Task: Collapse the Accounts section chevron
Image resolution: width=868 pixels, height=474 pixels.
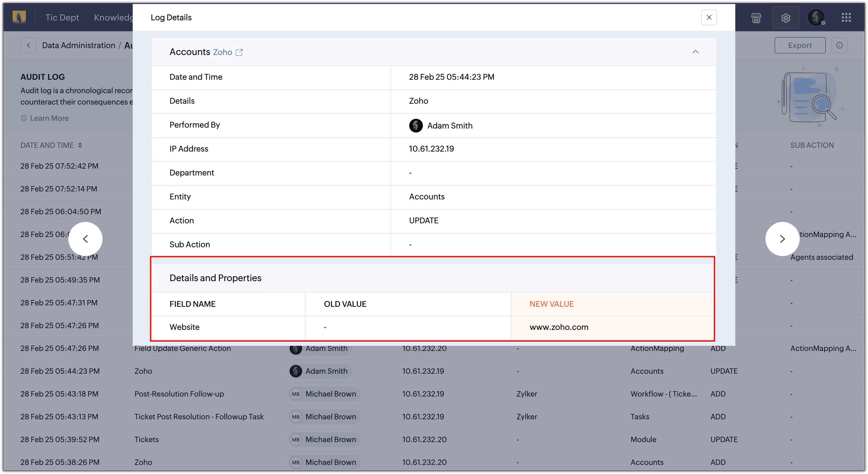Action: pos(695,52)
